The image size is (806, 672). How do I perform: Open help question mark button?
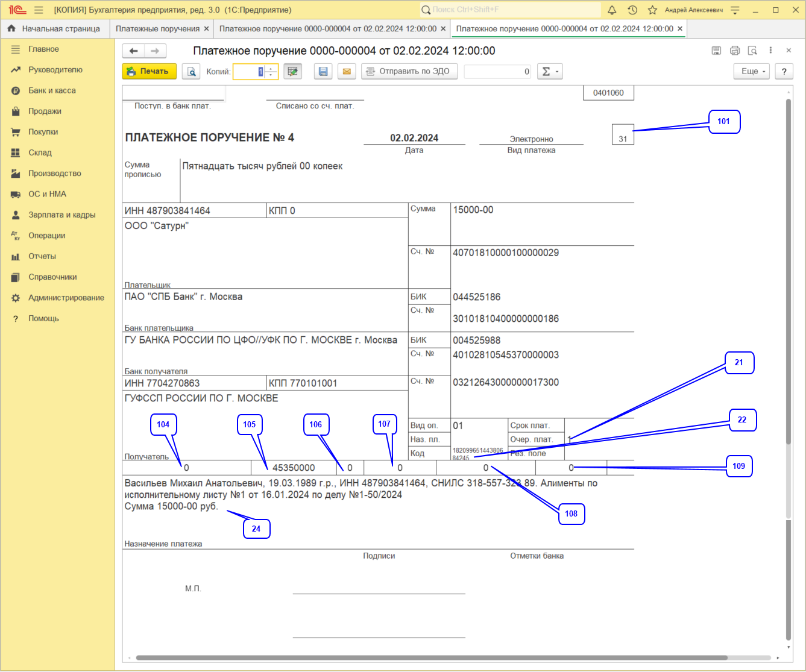[x=784, y=71]
